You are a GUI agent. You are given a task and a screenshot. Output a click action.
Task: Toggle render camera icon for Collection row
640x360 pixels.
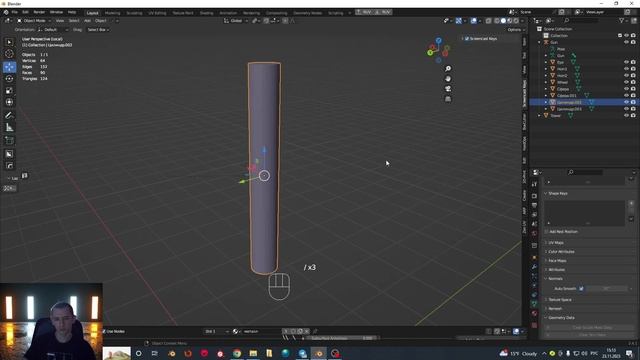tap(633, 36)
